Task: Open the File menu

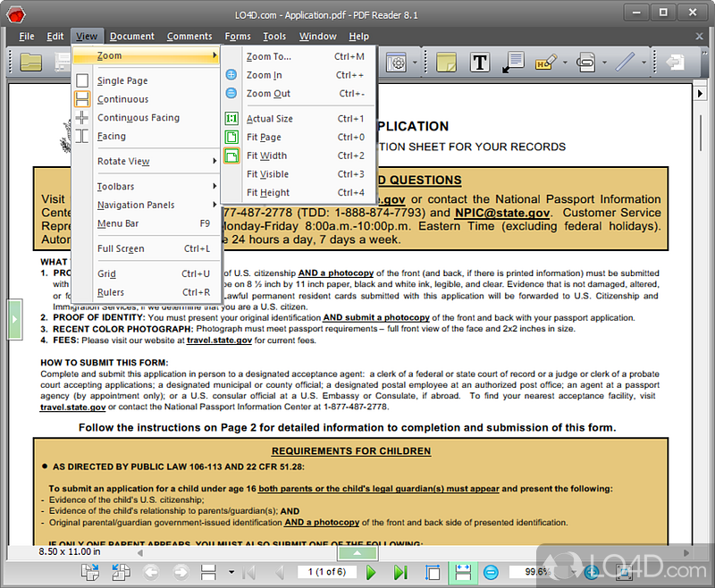Action: point(27,36)
